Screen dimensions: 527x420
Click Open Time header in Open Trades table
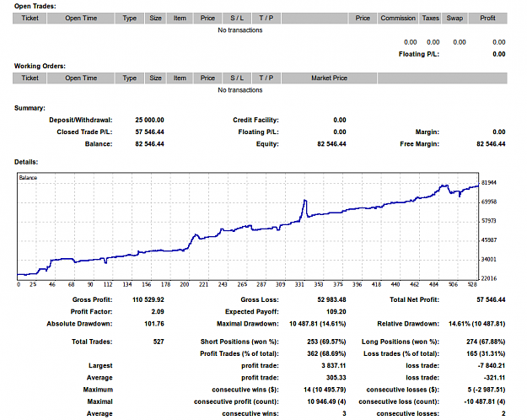(x=81, y=19)
